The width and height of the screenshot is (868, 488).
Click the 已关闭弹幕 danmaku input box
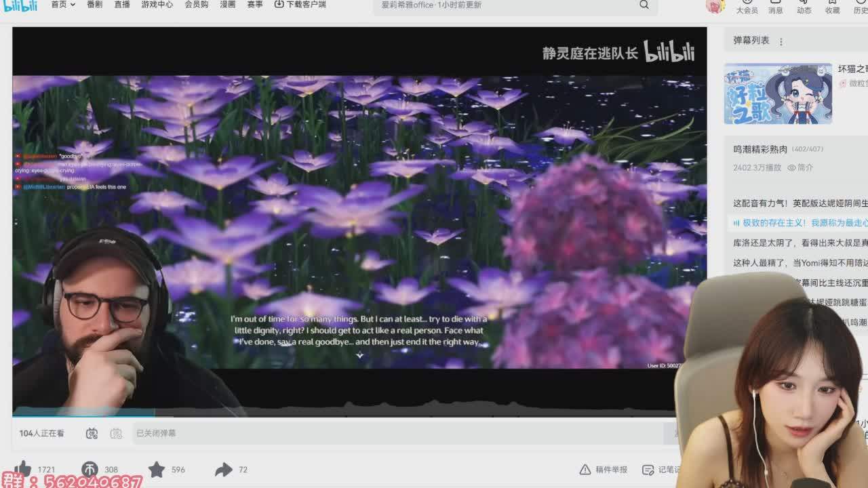tap(398, 433)
